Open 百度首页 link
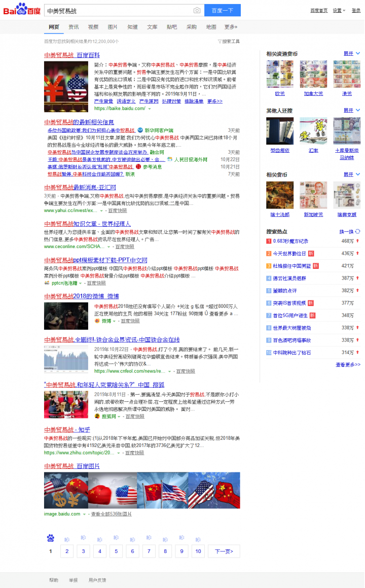This screenshot has width=365, height=588. [319, 11]
